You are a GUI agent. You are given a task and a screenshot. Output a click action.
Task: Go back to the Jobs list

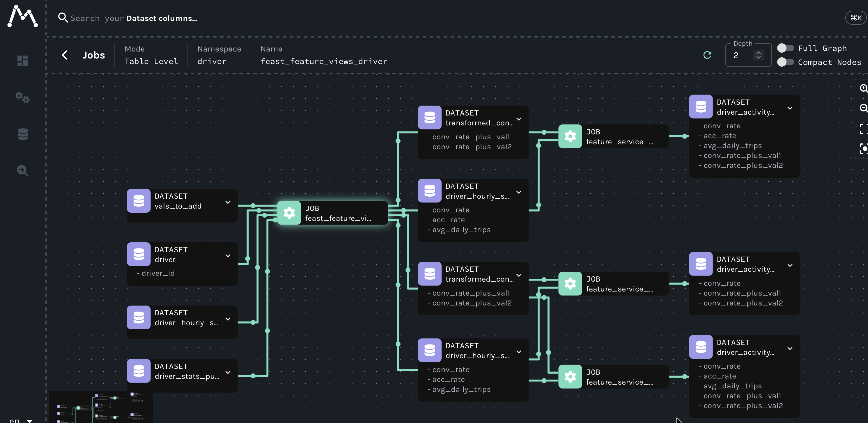(x=65, y=55)
